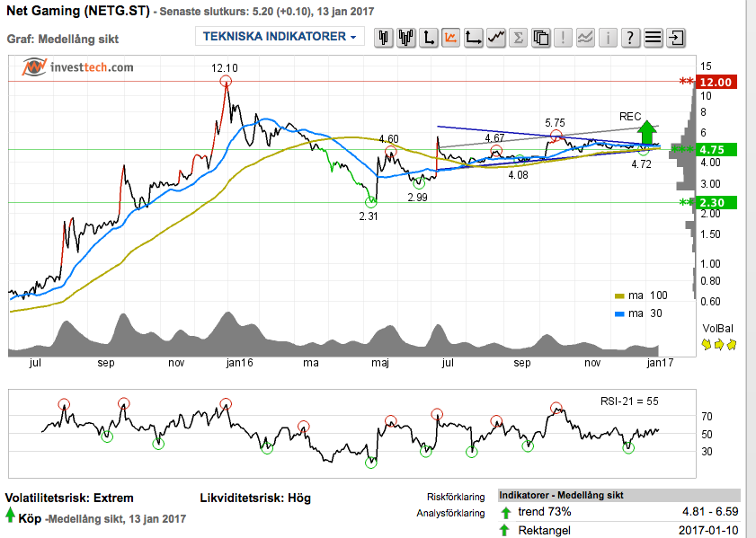The image size is (756, 538).
Task: Click the greyed exclamation mark icon
Action: pyautogui.click(x=563, y=37)
